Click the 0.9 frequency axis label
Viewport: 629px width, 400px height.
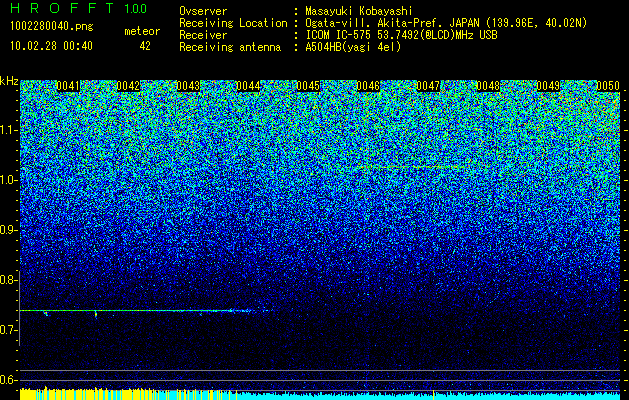click(x=8, y=230)
